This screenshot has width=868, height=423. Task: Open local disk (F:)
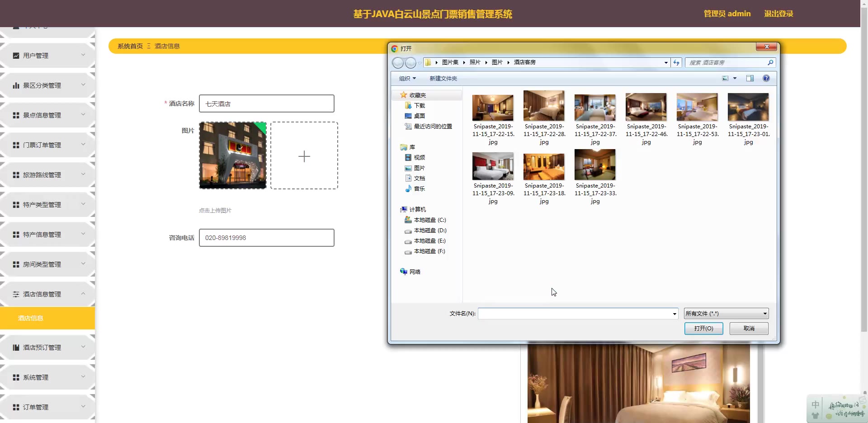[x=425, y=251]
